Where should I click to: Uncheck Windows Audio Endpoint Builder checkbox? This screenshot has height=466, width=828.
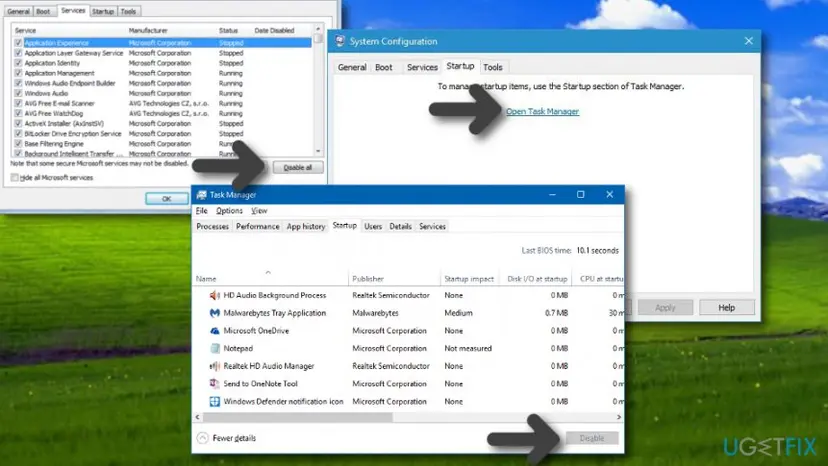(x=18, y=83)
